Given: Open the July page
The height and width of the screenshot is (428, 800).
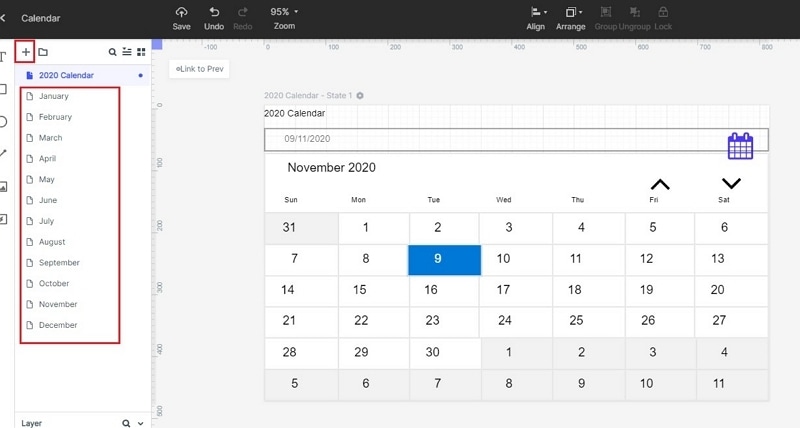Looking at the screenshot, I should (46, 221).
